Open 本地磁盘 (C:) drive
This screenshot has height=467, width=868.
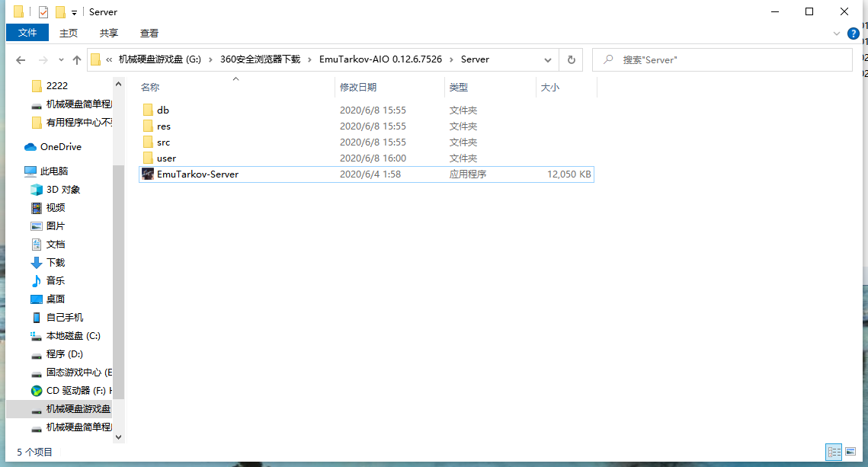click(x=73, y=335)
